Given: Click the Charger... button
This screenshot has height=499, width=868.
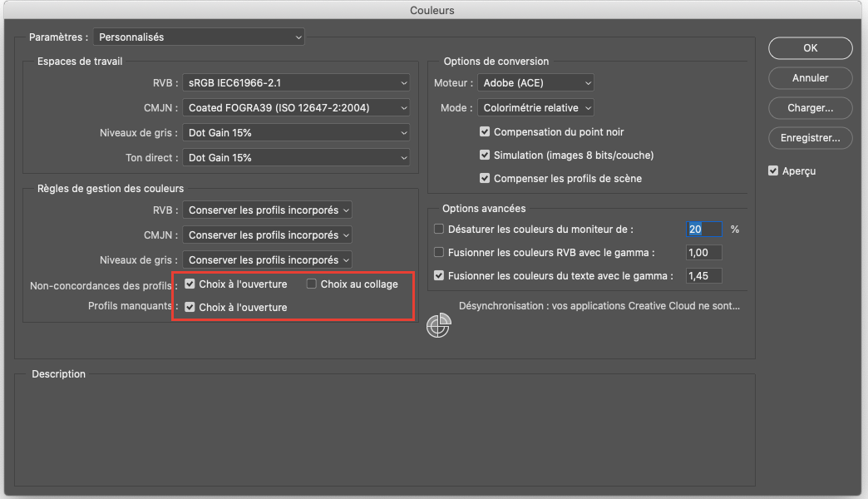Looking at the screenshot, I should tap(810, 108).
